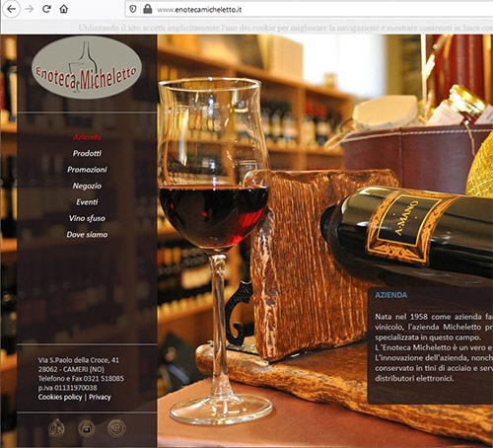This screenshot has width=493, height=448.
Task: Open the Prodotti menu item
Action: click(87, 153)
